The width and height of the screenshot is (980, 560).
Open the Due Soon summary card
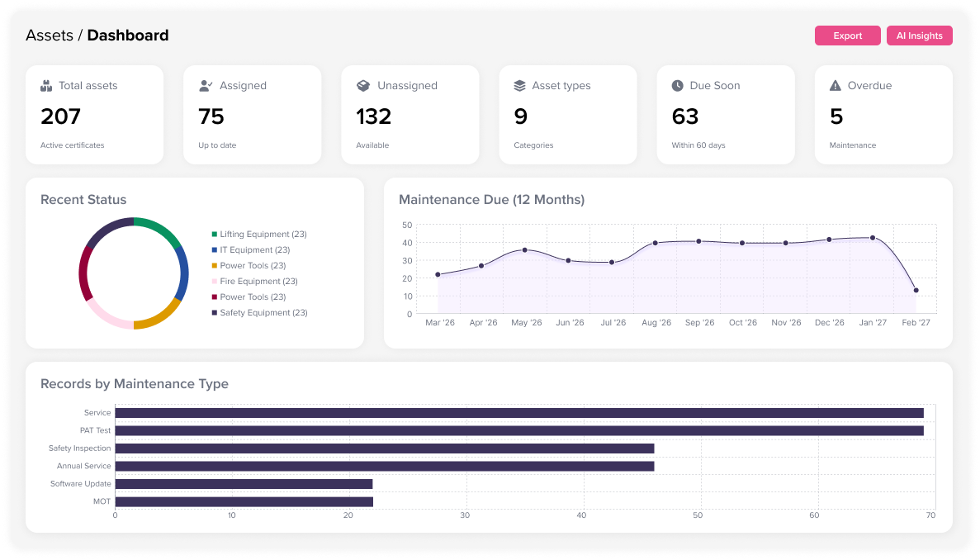[x=725, y=116]
